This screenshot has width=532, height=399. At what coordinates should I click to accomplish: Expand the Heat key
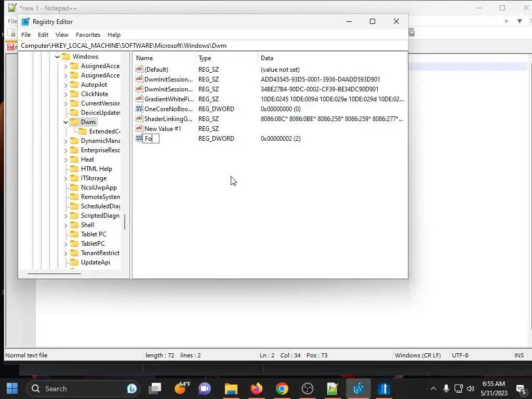point(66,159)
